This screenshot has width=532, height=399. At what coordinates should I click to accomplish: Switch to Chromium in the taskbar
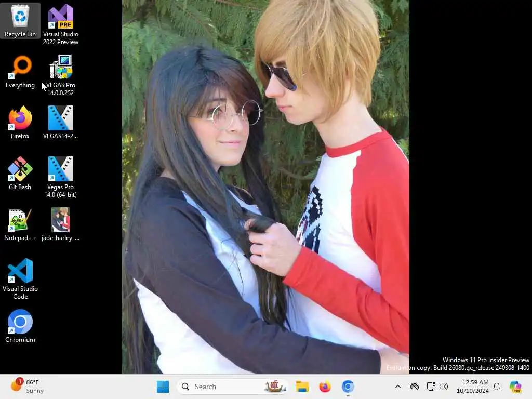click(x=348, y=387)
